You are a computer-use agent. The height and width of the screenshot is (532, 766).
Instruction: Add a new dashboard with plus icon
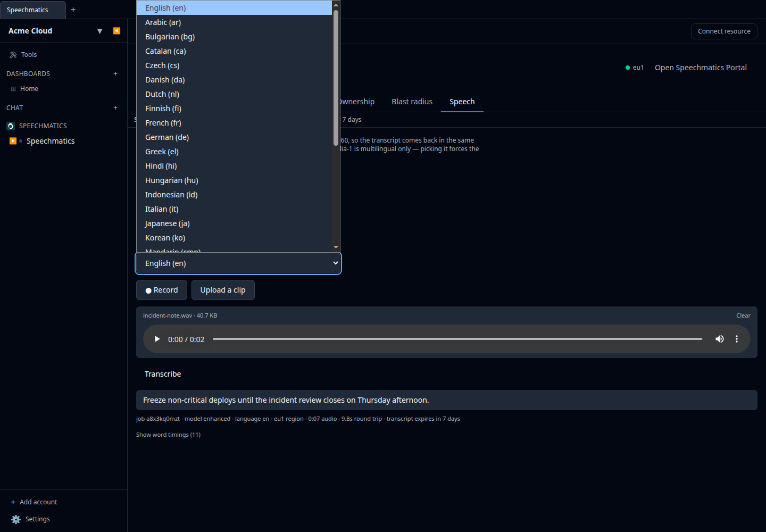(x=115, y=74)
